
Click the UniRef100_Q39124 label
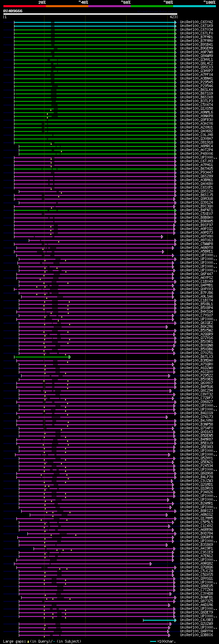(196, 202)
